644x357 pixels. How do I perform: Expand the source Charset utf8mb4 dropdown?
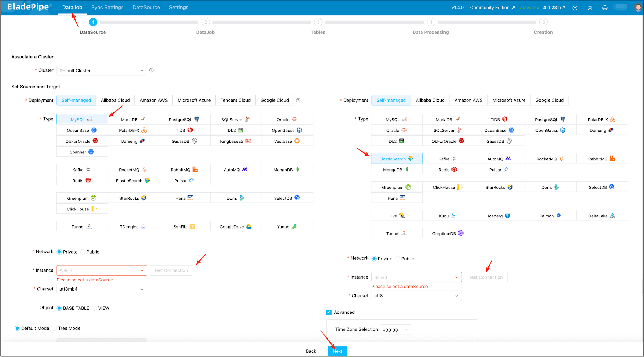tap(101, 289)
